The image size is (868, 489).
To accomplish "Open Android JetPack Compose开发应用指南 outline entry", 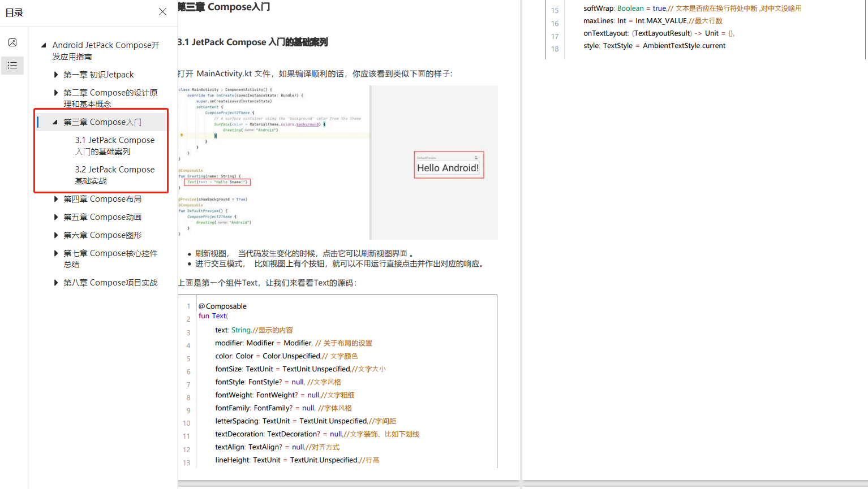I will [x=106, y=51].
